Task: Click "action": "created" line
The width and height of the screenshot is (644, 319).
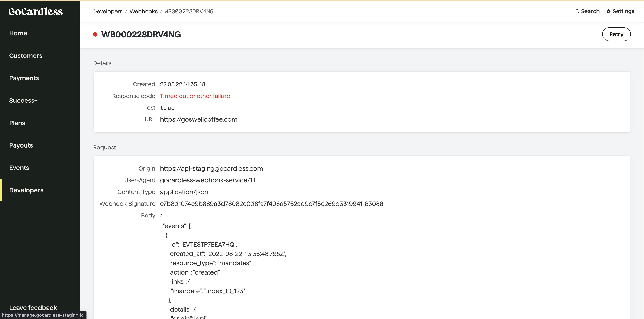Action: point(194,272)
